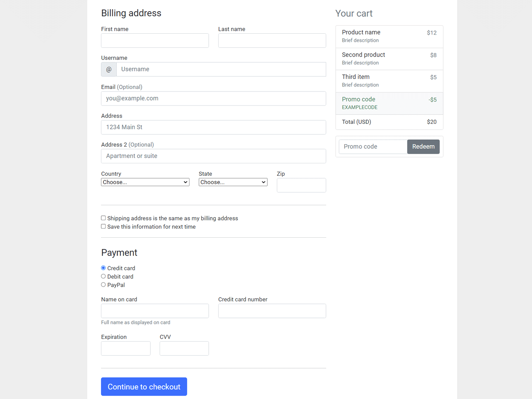Click the Last name input field
The height and width of the screenshot is (399, 532).
click(272, 40)
